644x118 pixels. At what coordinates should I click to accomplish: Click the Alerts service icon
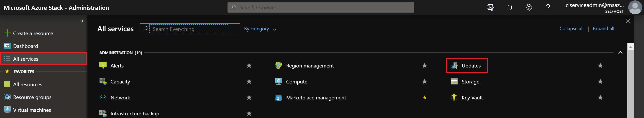point(103,65)
